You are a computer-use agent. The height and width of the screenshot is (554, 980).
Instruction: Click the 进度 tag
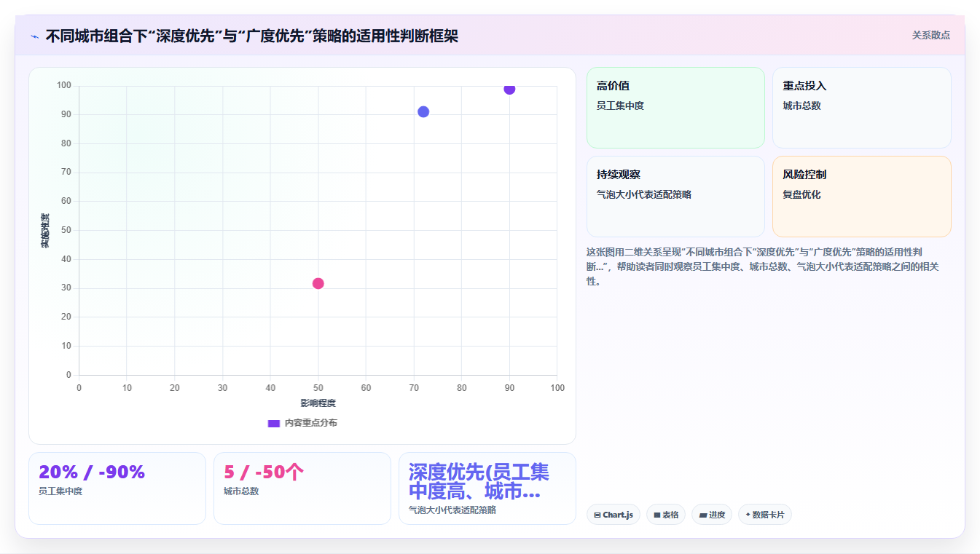point(712,515)
